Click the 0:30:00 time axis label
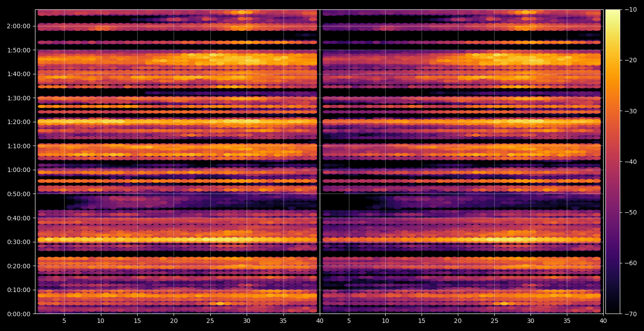This screenshot has height=331, width=644. tap(19, 242)
